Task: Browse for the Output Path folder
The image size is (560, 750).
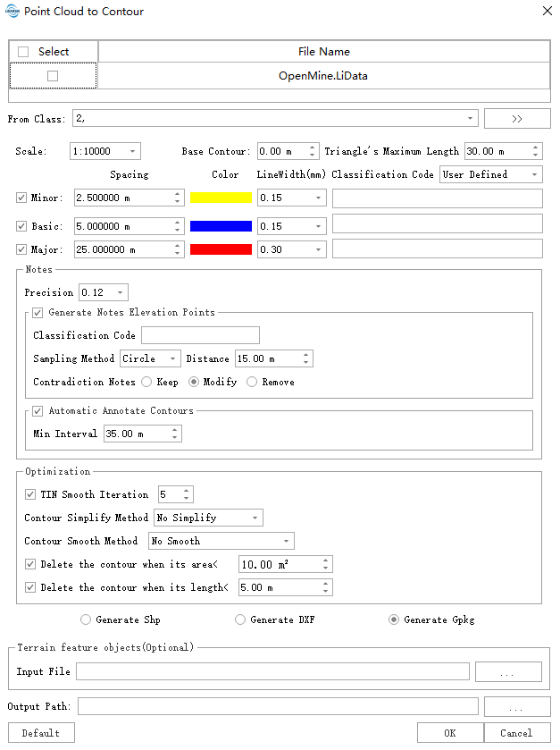Action: (x=517, y=707)
